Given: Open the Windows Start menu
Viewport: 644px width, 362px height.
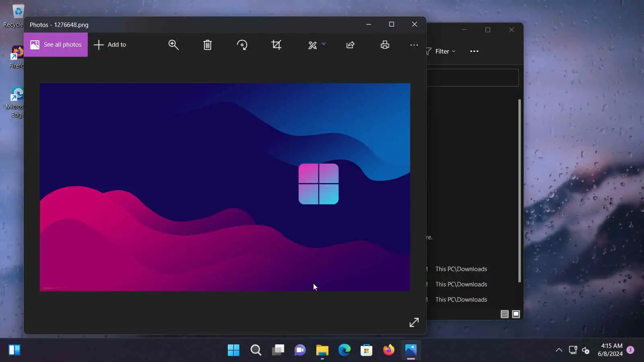Looking at the screenshot, I should pyautogui.click(x=233, y=350).
